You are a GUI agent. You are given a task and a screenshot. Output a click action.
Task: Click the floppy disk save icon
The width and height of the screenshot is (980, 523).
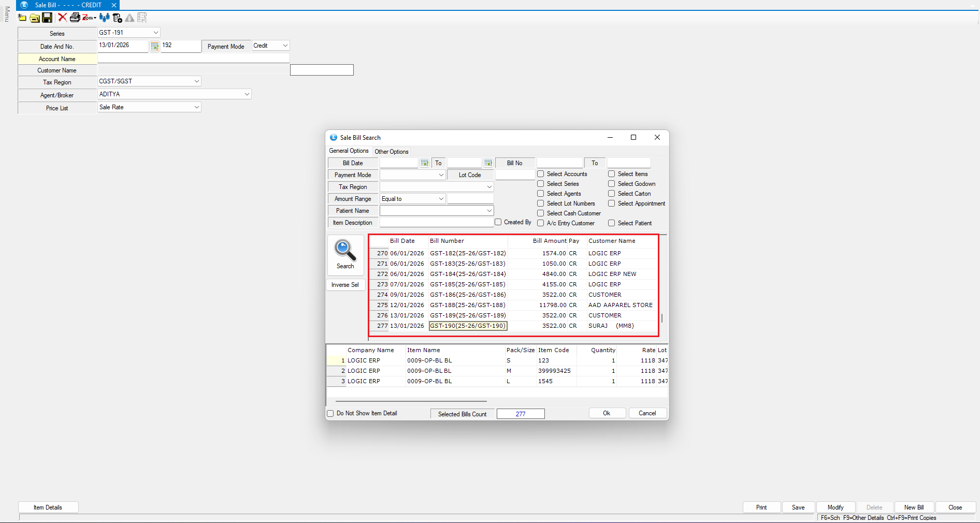(47, 18)
